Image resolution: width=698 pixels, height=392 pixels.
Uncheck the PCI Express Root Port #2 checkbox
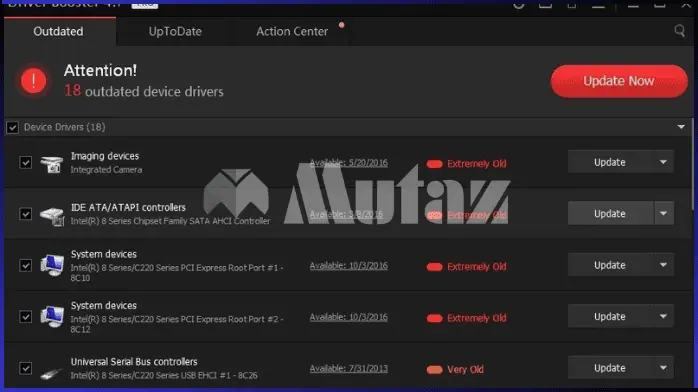pyautogui.click(x=25, y=317)
